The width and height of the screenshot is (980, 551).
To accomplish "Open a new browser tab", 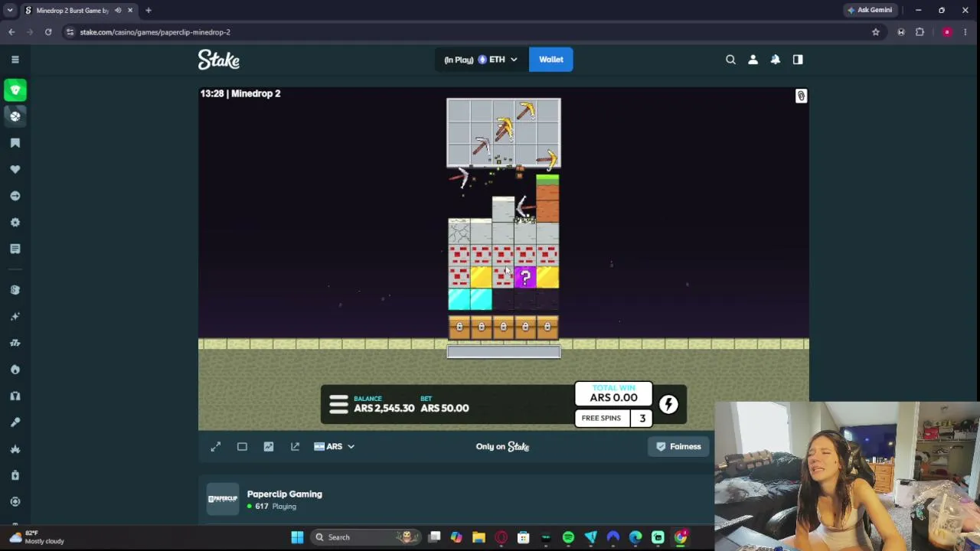I will click(x=149, y=10).
